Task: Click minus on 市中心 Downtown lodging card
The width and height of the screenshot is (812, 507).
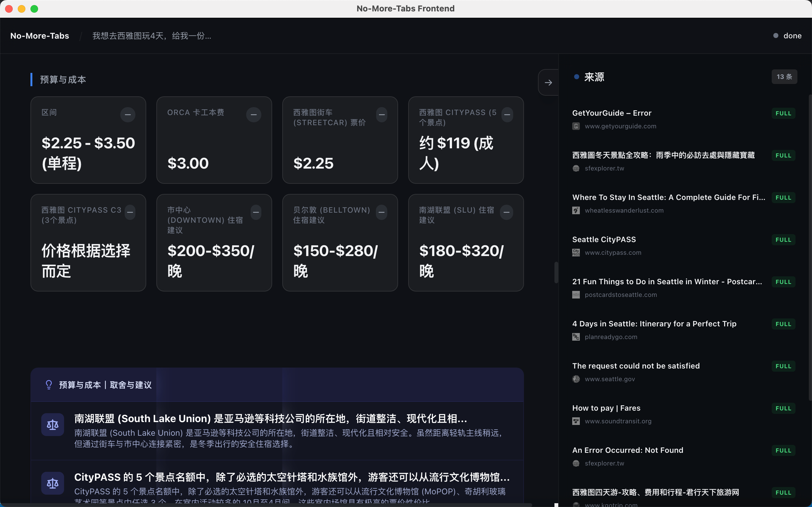Action: [256, 212]
